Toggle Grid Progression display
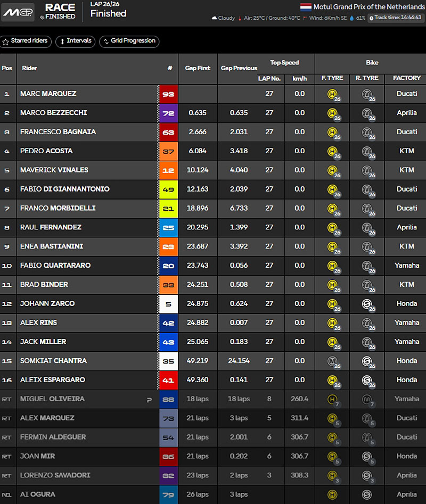The image size is (426, 504). 129,41
